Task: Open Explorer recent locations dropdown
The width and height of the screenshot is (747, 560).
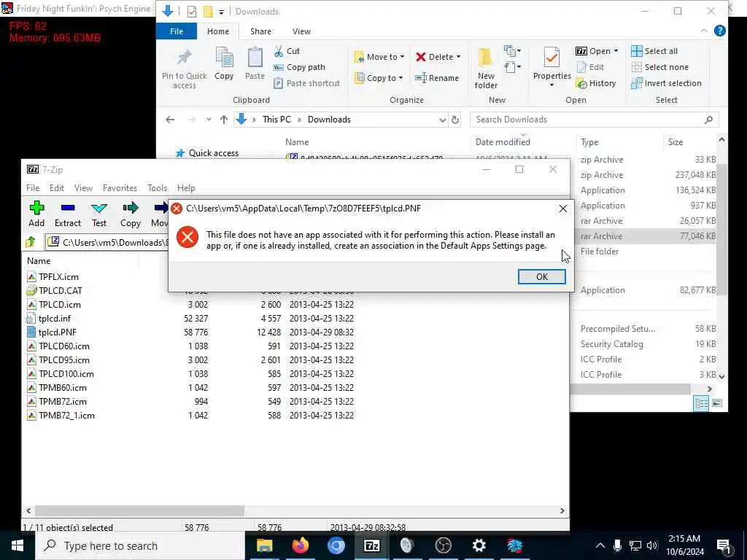Action: tap(209, 120)
